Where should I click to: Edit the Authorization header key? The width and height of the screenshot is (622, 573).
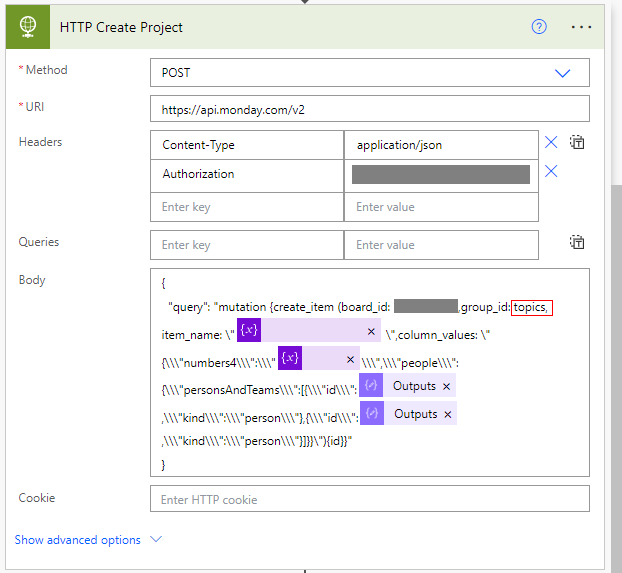point(247,176)
